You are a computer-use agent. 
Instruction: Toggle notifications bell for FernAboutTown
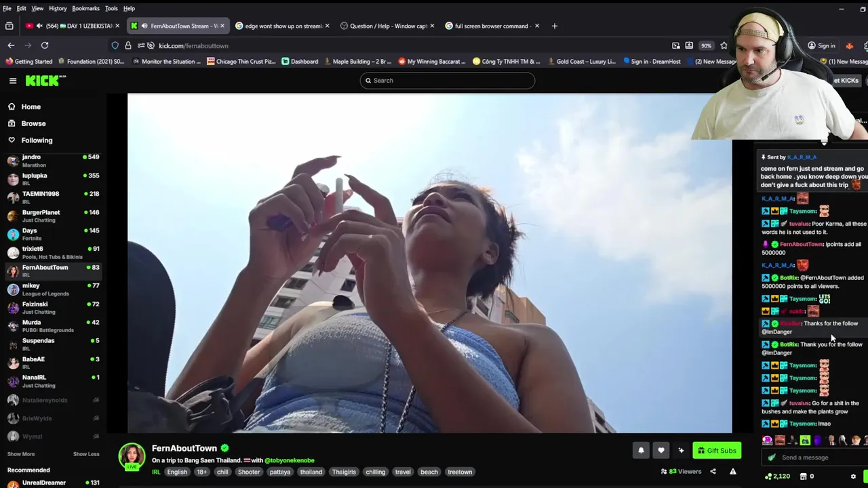[641, 450]
